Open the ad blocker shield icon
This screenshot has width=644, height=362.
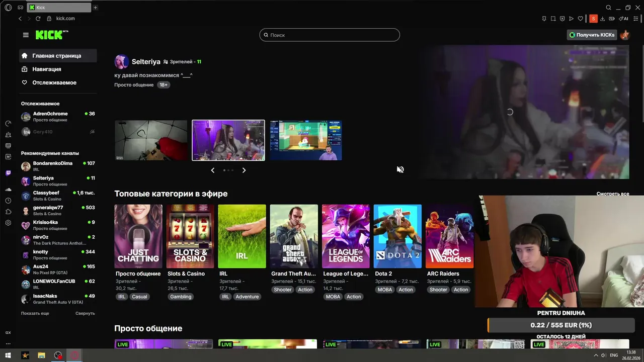(562, 19)
